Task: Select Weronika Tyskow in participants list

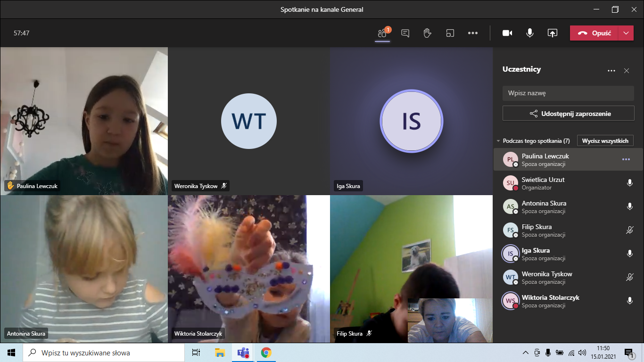Action: coord(568,278)
